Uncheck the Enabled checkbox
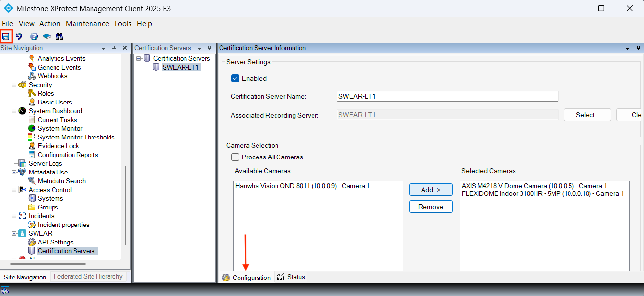The height and width of the screenshot is (296, 644). point(235,78)
